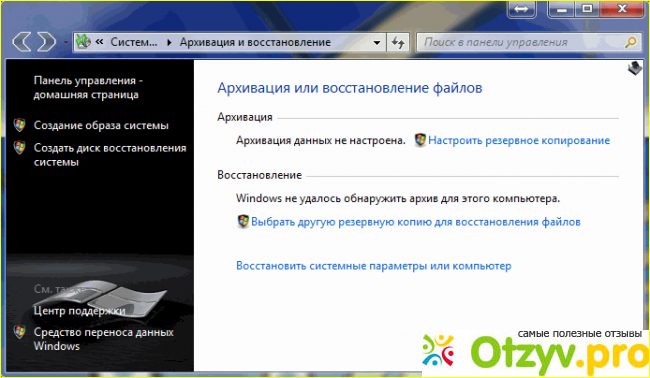Click the text 'Архивация данных не настроена.'
650x378 pixels.
click(321, 140)
